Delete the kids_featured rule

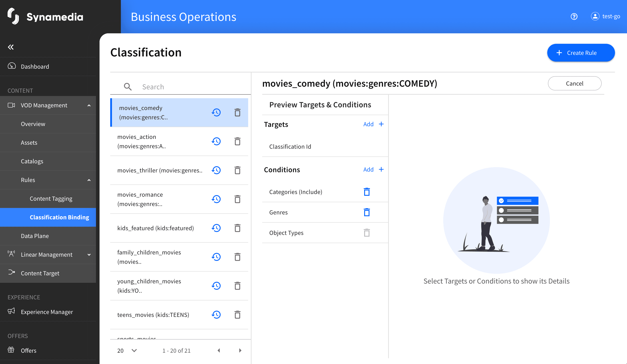(237, 228)
